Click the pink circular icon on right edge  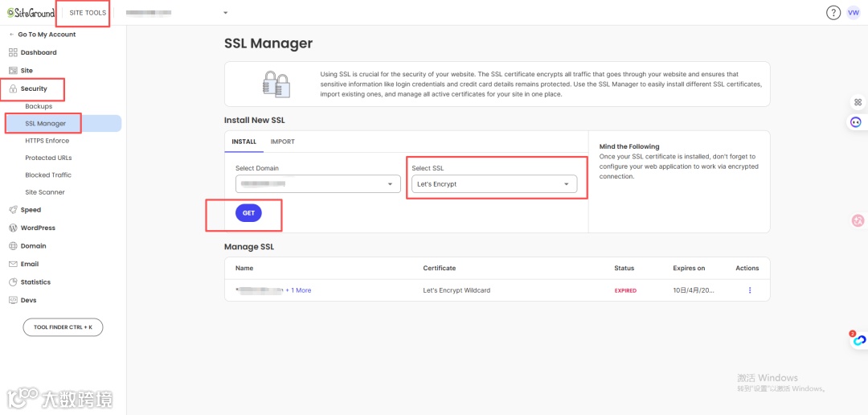coord(858,220)
